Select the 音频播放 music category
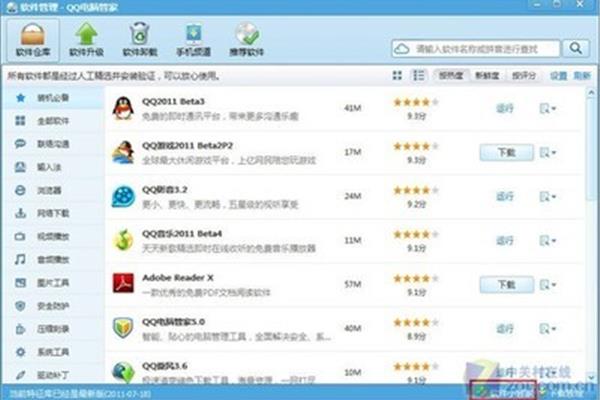600x400 pixels. pyautogui.click(x=54, y=260)
